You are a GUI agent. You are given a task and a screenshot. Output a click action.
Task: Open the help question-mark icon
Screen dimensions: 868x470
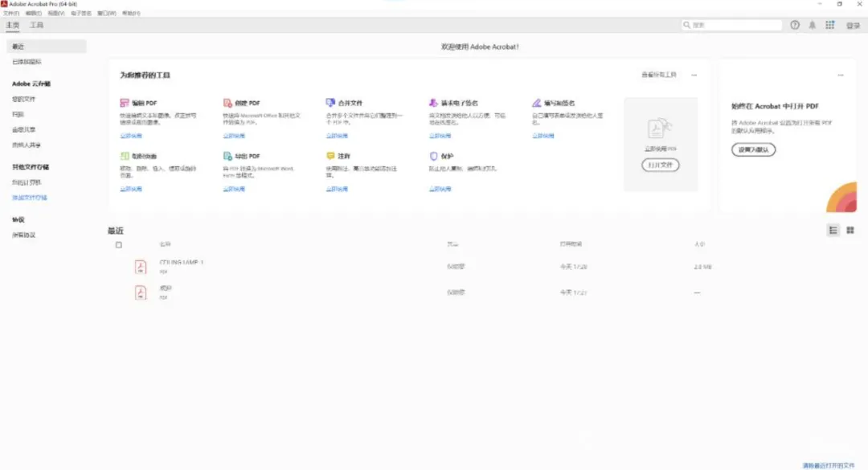click(x=794, y=25)
